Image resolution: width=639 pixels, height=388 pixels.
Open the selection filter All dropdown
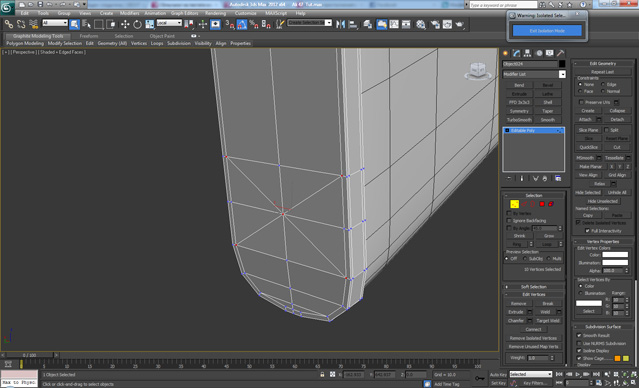point(55,23)
